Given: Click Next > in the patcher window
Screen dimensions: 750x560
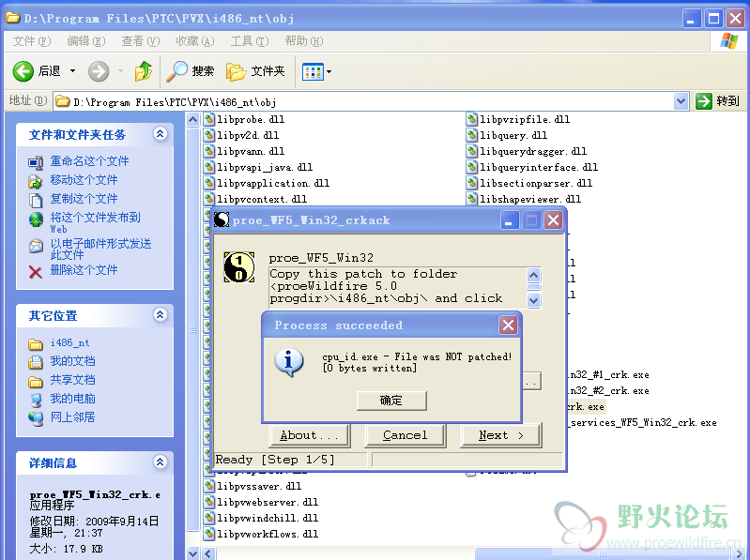Looking at the screenshot, I should (501, 435).
